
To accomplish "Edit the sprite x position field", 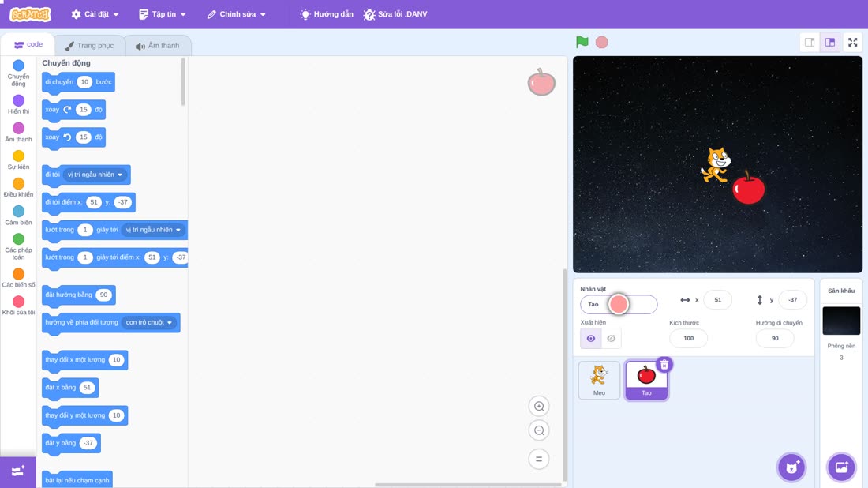I will click(x=717, y=299).
